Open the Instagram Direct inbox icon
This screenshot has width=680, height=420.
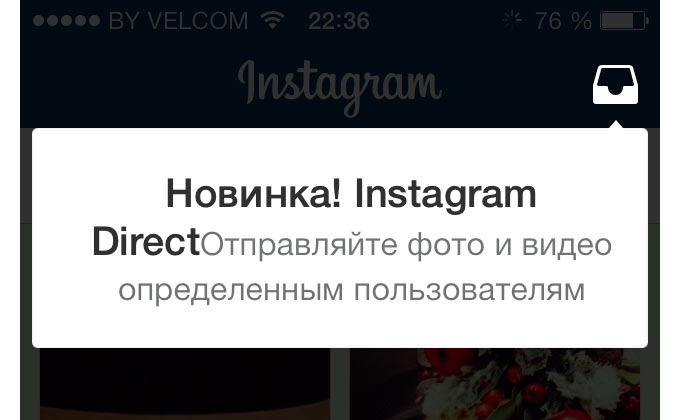click(615, 85)
